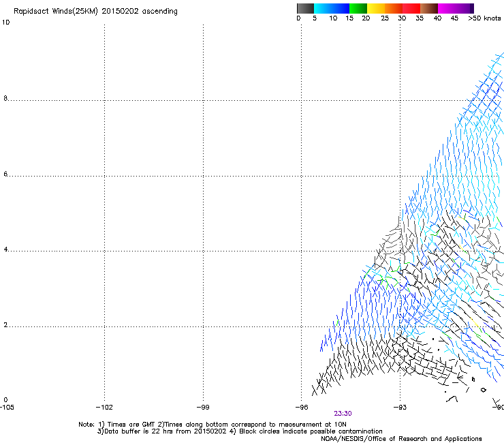Click the title 'Rapidscat Winds(25KM) 20150202 ascending'
The width and height of the screenshot is (504, 443).
coord(95,12)
